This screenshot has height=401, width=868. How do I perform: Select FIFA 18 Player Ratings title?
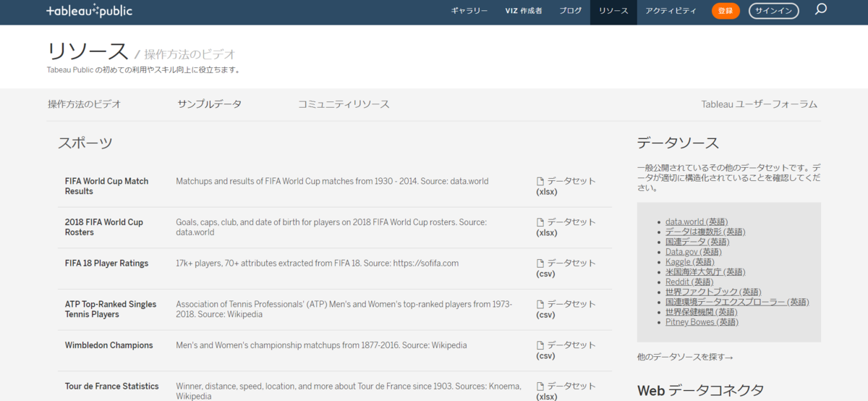pyautogui.click(x=106, y=263)
